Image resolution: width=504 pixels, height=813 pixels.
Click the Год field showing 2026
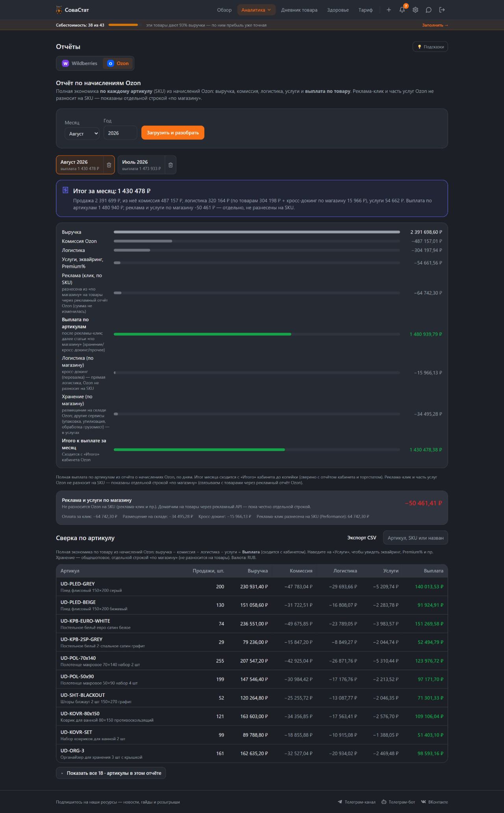click(x=120, y=133)
